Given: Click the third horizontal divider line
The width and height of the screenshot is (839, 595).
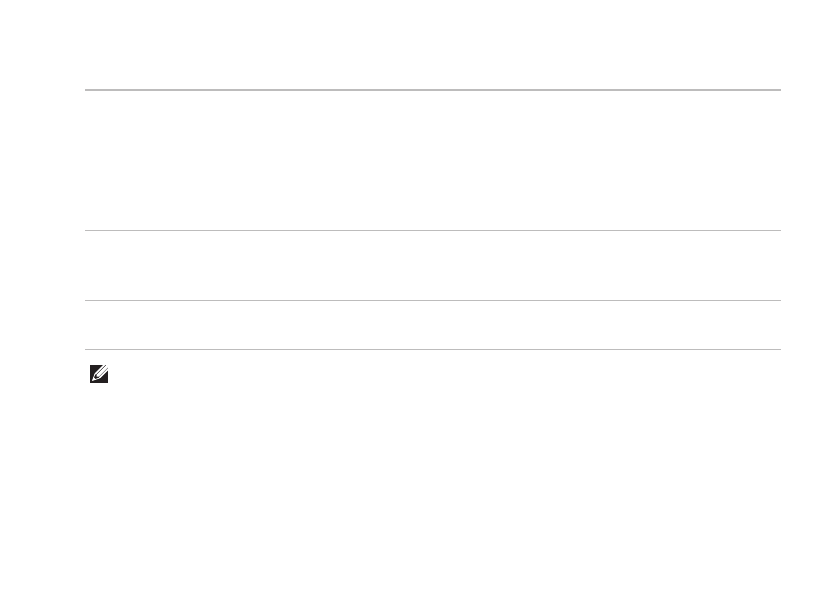Looking at the screenshot, I should tap(431, 301).
